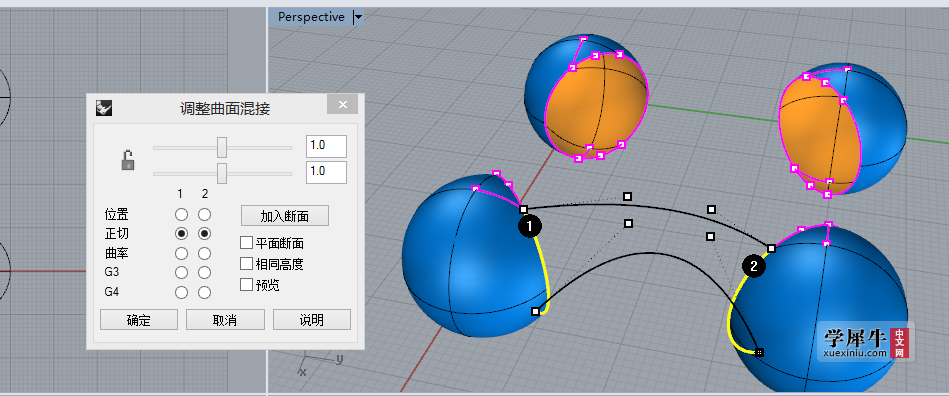
Task: Select G3 radio button for edge 1
Action: point(181,273)
